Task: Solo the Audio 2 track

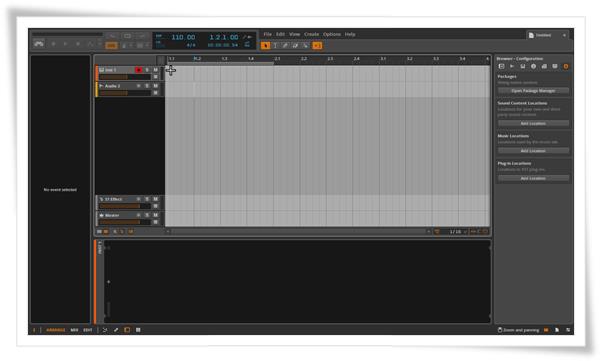Action: (147, 86)
